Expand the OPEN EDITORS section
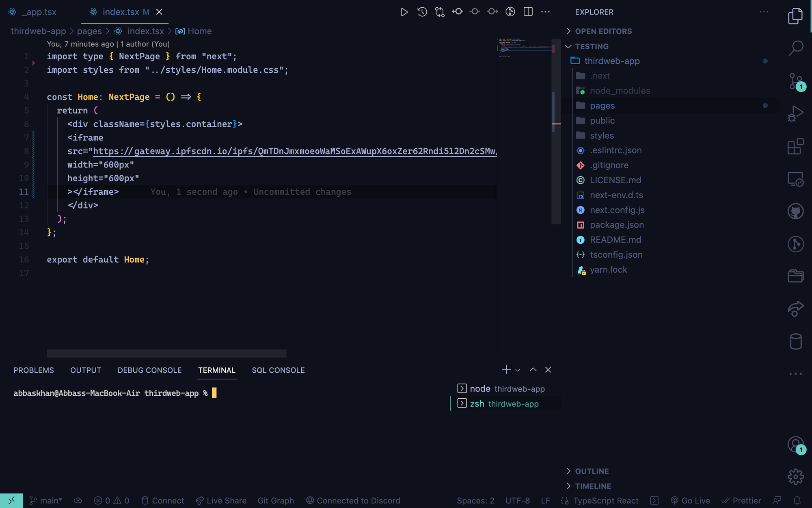The width and height of the screenshot is (812, 508). click(603, 31)
